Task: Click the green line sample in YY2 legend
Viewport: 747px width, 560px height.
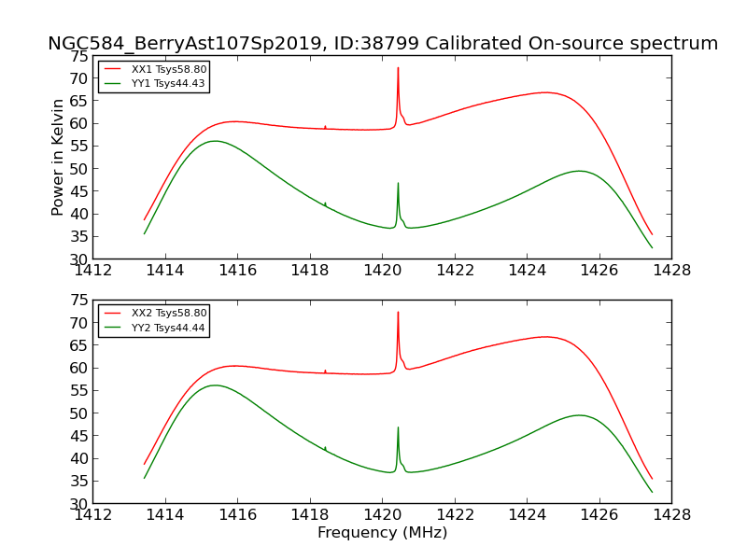Action: (112, 328)
